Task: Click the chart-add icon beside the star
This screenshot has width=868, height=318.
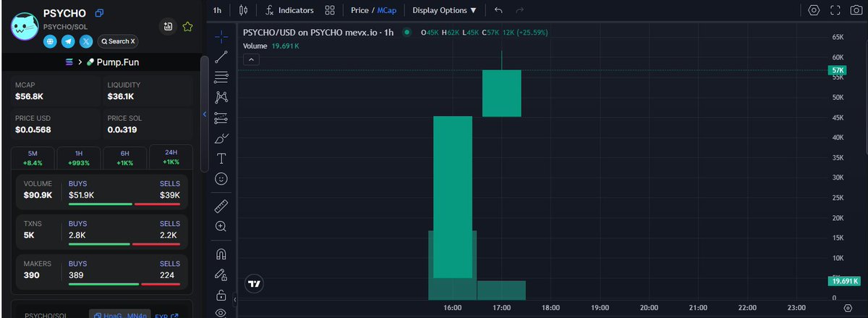Action: (x=168, y=27)
